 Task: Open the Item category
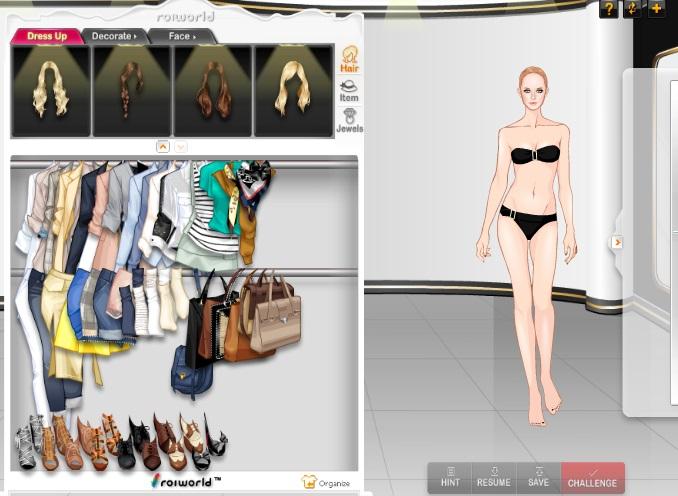click(349, 91)
